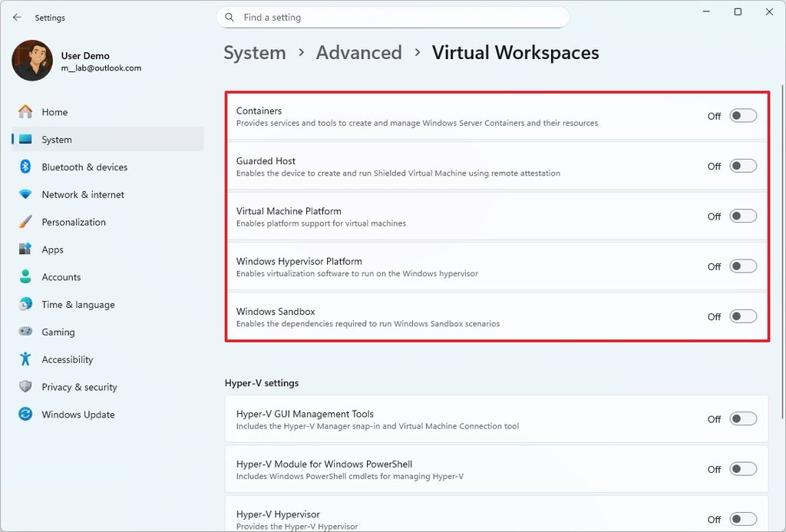Toggle Hyper-V GUI Management Tools on
The height and width of the screenshot is (532, 786).
(741, 419)
